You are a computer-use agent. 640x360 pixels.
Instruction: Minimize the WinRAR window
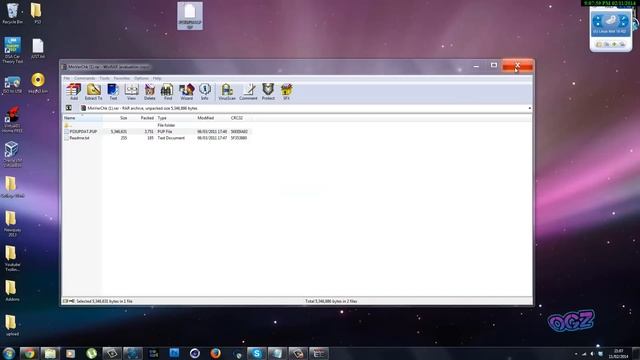click(x=476, y=66)
